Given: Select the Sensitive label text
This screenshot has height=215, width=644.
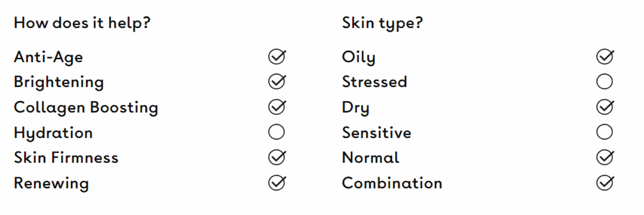Looking at the screenshot, I should (377, 133).
